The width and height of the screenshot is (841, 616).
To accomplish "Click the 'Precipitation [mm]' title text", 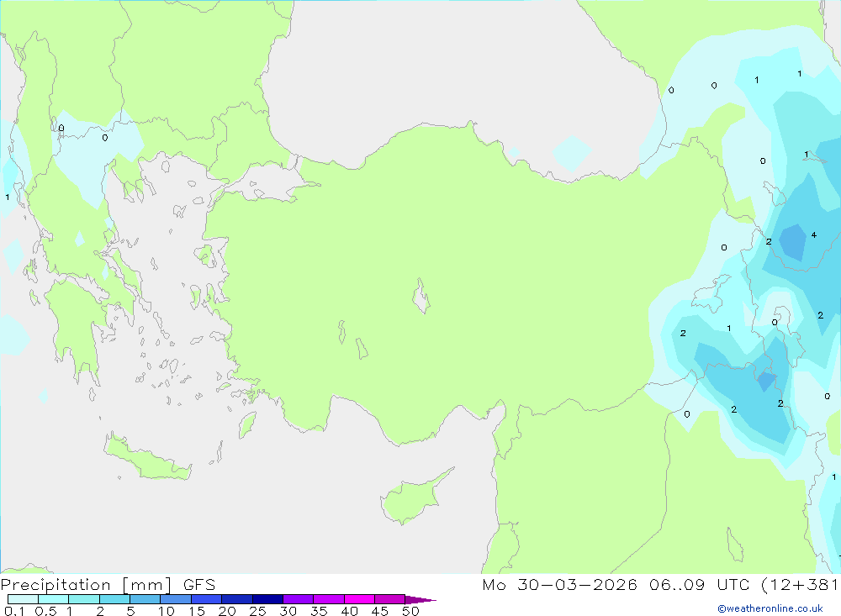I will 86,585.
